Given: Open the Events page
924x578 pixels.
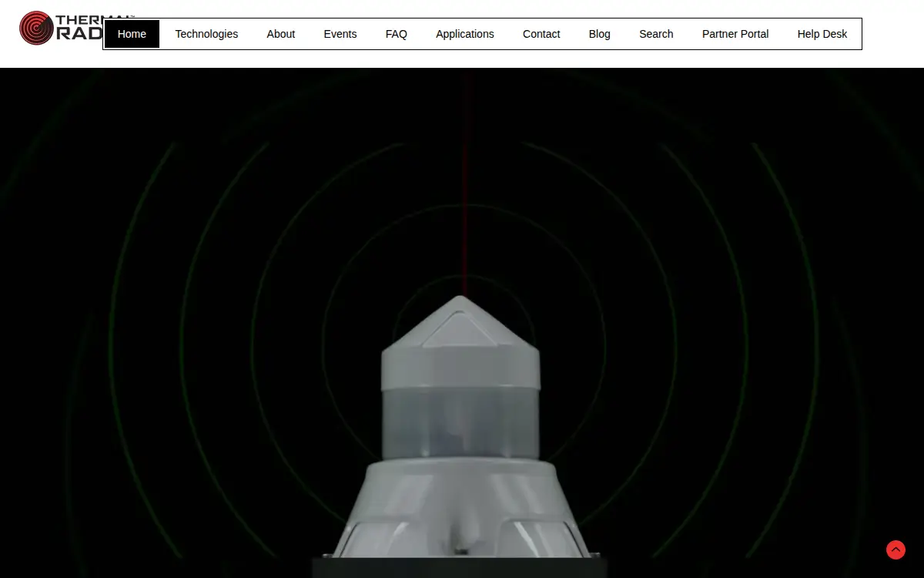Looking at the screenshot, I should coord(340,34).
